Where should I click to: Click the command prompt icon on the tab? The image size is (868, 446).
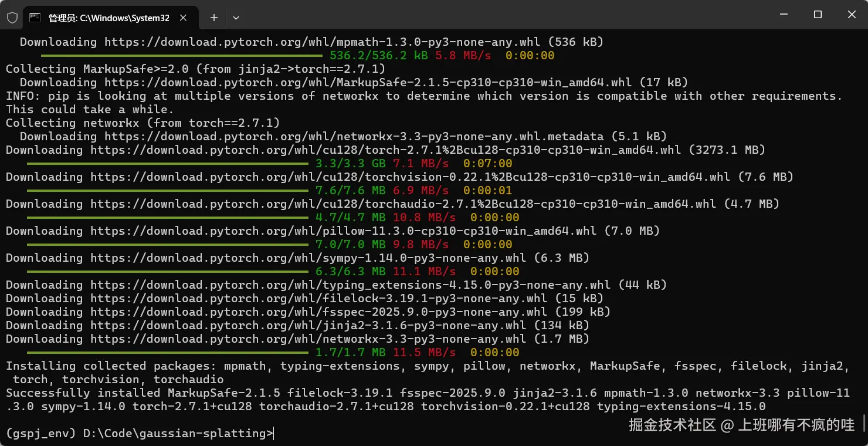tap(35, 18)
